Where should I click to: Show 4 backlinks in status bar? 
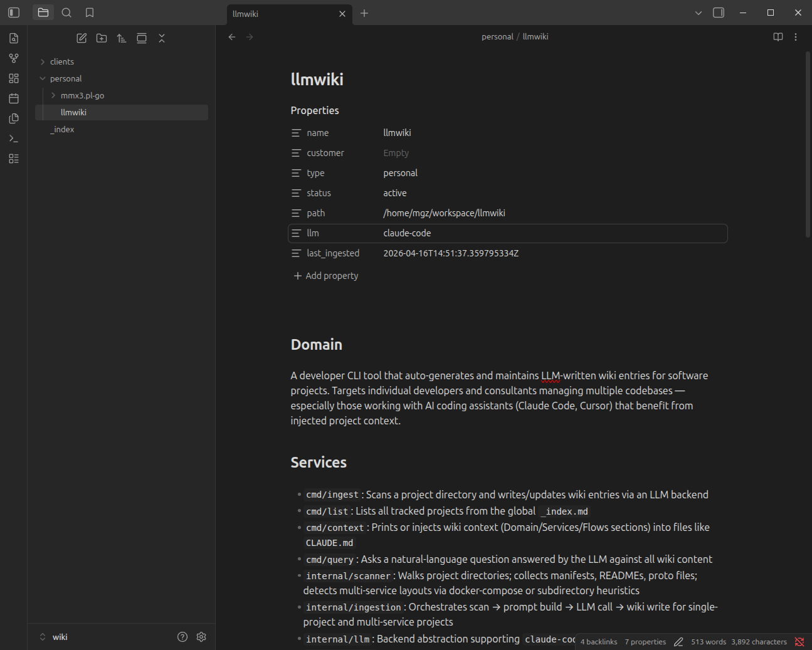599,642
